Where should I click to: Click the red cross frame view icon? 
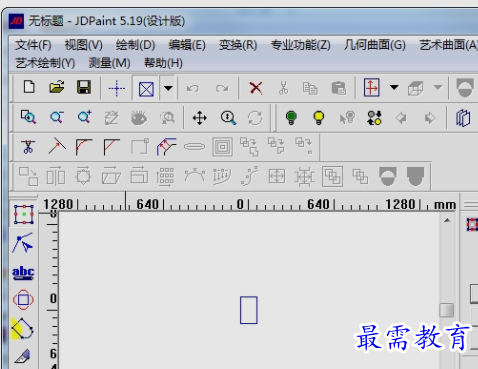(x=372, y=88)
